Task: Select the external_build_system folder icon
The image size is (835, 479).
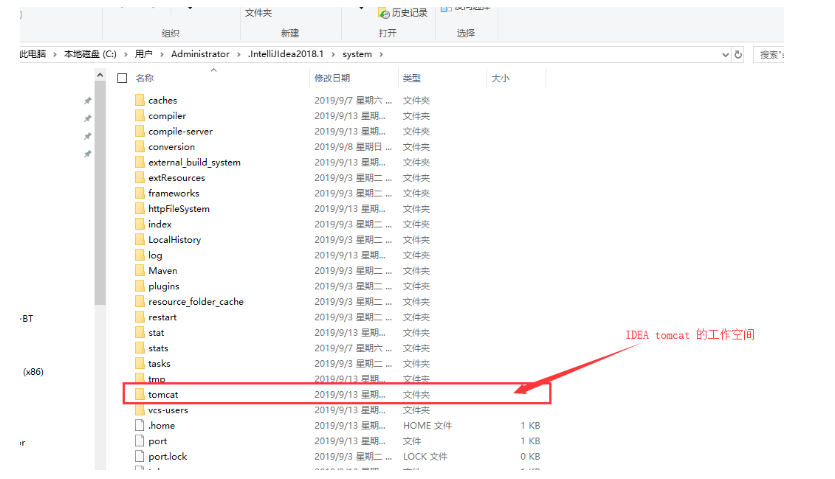Action: 140,162
